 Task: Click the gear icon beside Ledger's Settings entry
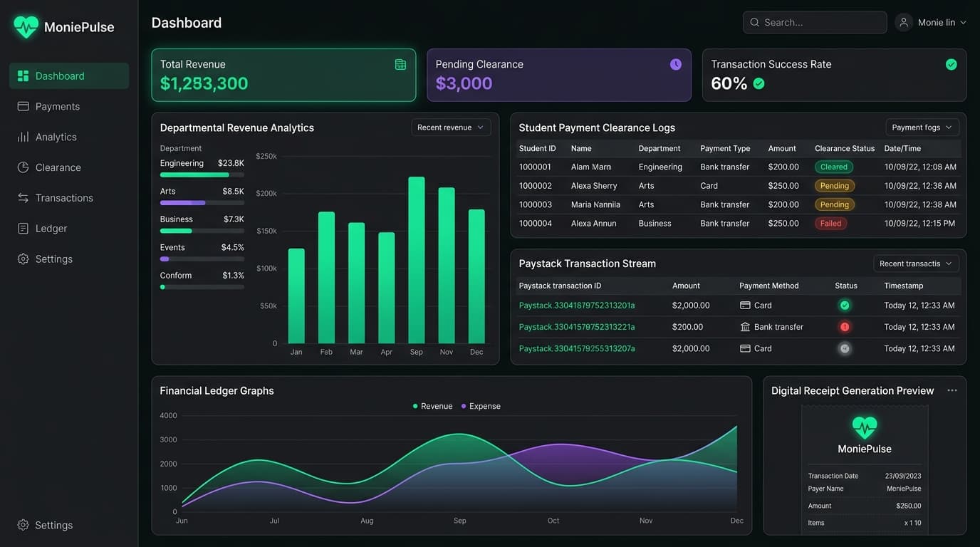pyautogui.click(x=23, y=259)
